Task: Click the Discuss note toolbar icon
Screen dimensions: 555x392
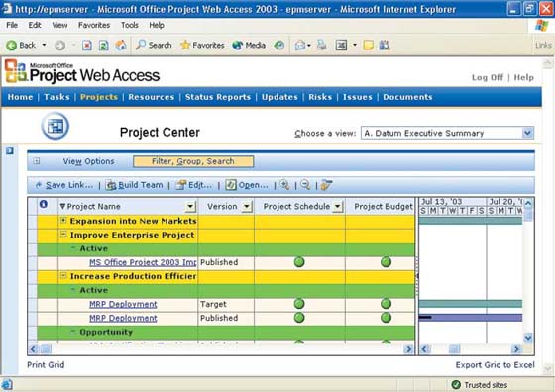Action: pos(368,45)
